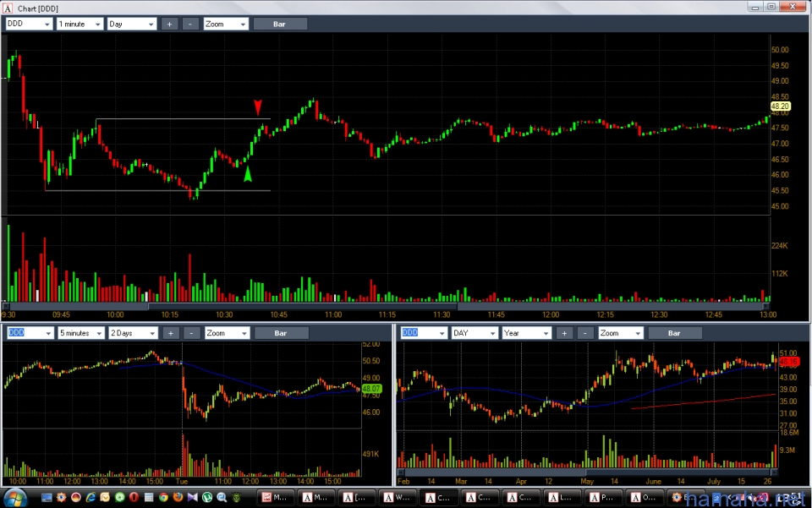Click the 18.6M volume label in the daily chart

(x=789, y=433)
